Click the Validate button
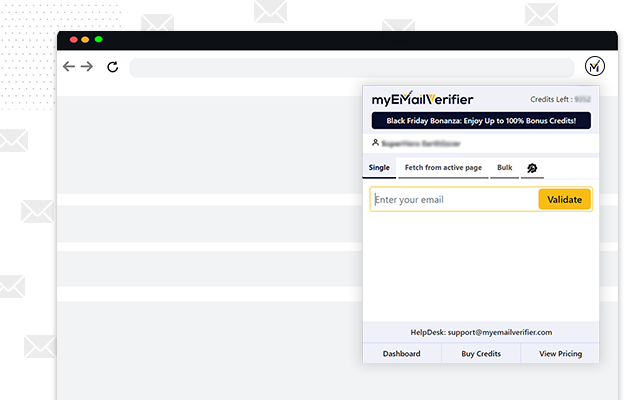 click(564, 199)
